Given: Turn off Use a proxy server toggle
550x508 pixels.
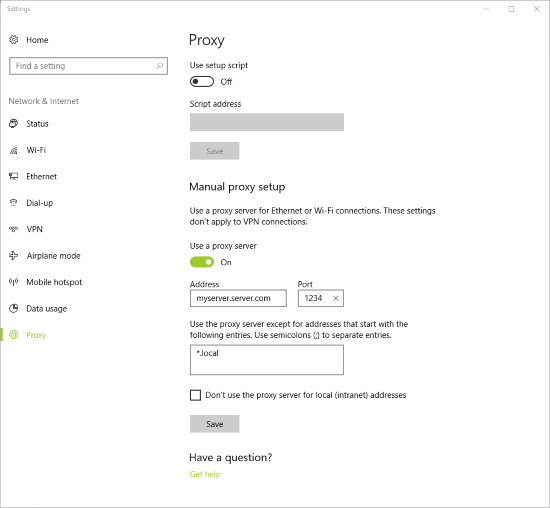Looking at the screenshot, I should coord(202,262).
